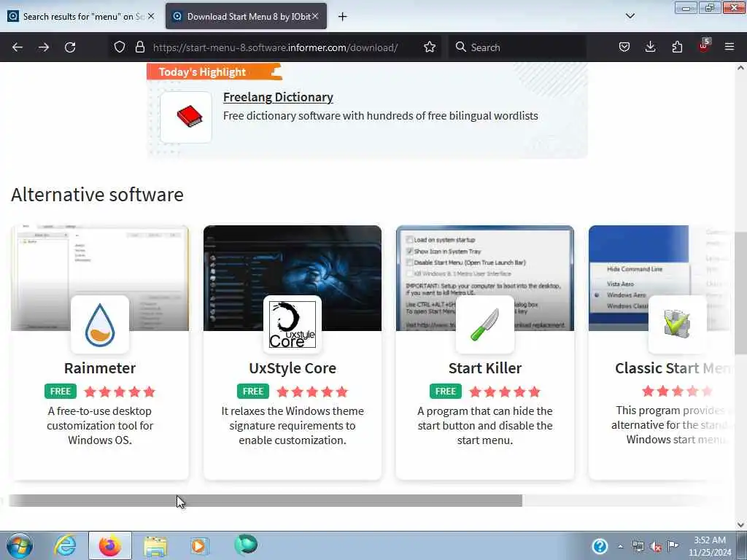Reload the current page
The image size is (747, 560).
tap(70, 47)
